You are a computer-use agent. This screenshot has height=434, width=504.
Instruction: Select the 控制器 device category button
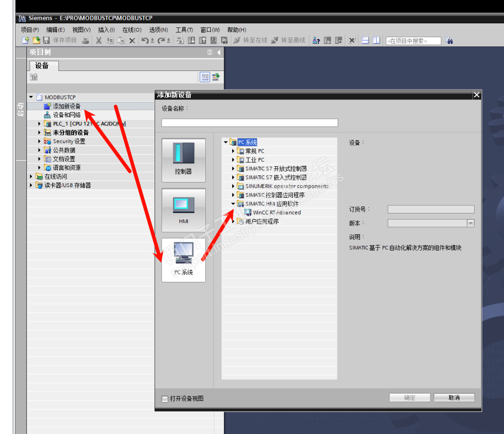click(x=184, y=160)
